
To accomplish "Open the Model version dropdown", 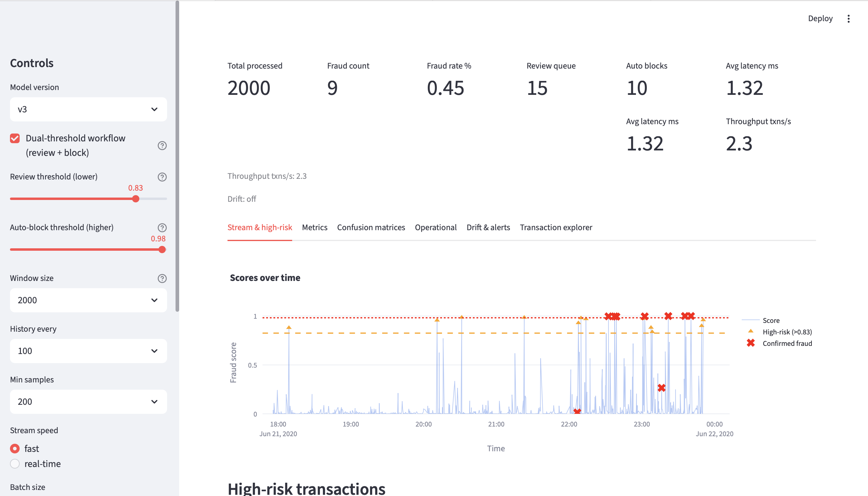I will coord(88,109).
